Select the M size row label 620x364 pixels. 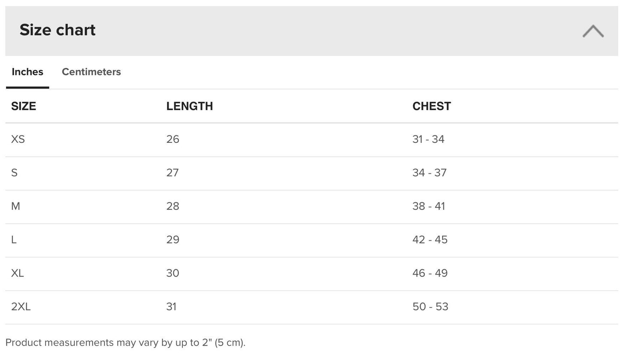(15, 206)
